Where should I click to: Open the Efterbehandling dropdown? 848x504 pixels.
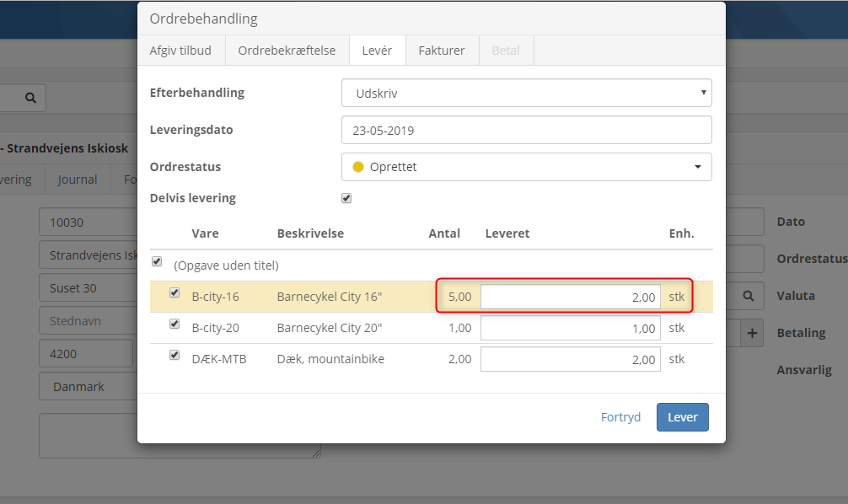coord(526,93)
